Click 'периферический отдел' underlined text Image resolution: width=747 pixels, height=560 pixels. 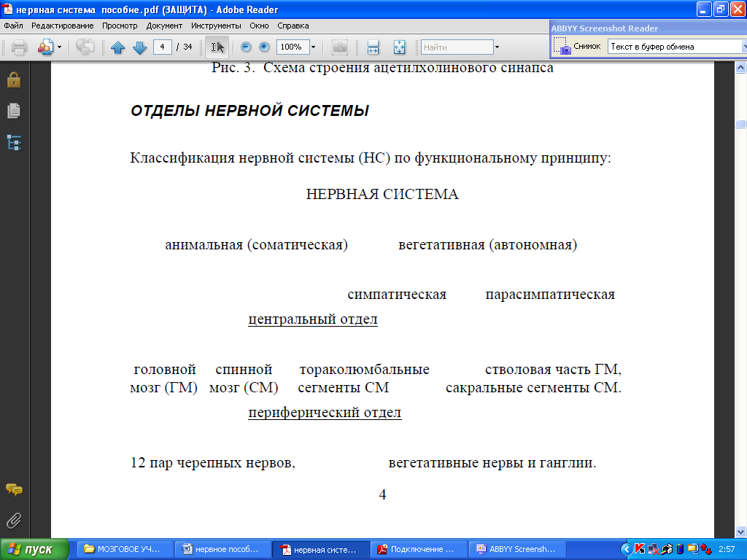coord(325,412)
